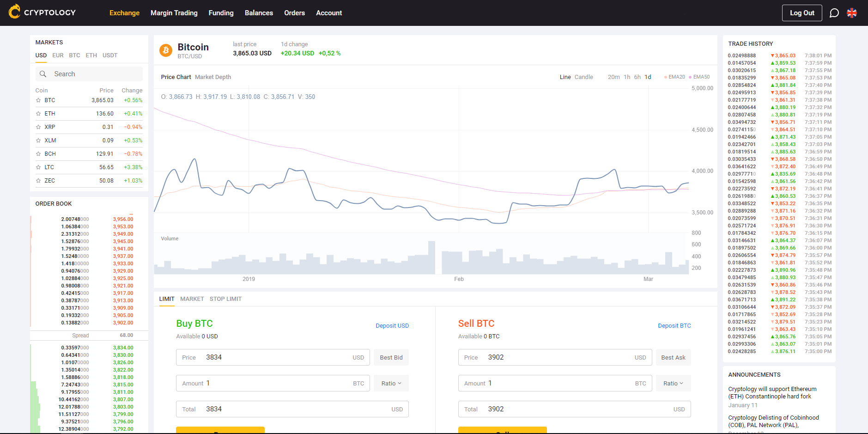The height and width of the screenshot is (434, 868).
Task: Favorite ZEC with its star icon
Action: pos(38,181)
